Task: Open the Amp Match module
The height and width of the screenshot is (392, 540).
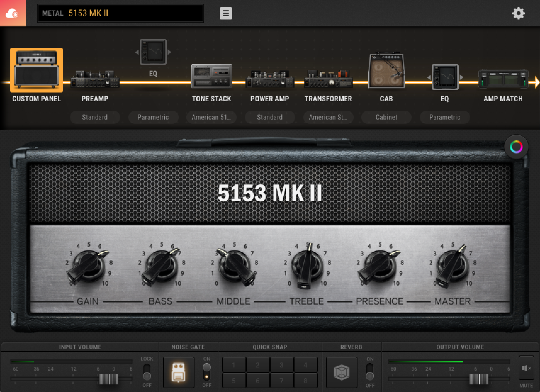Action: pyautogui.click(x=503, y=79)
